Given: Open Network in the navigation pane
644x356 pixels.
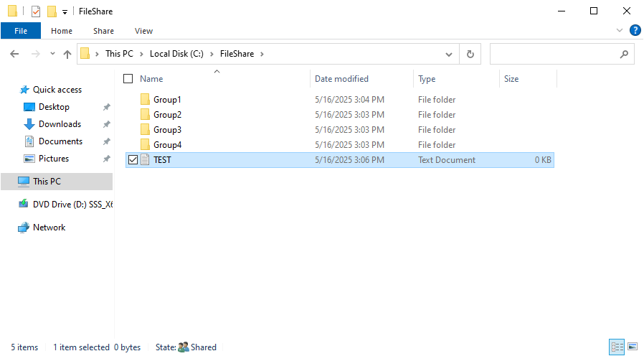Looking at the screenshot, I should 49,228.
